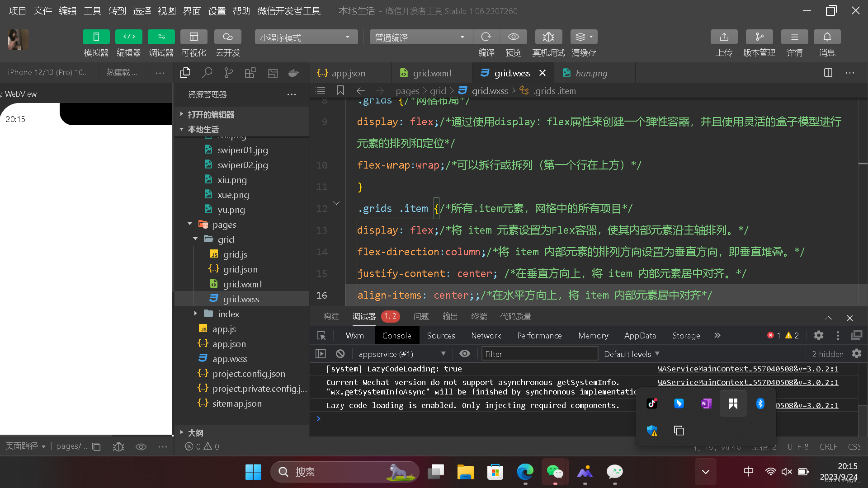Open the grid.wxml editor tab
The height and width of the screenshot is (488, 868).
[432, 73]
